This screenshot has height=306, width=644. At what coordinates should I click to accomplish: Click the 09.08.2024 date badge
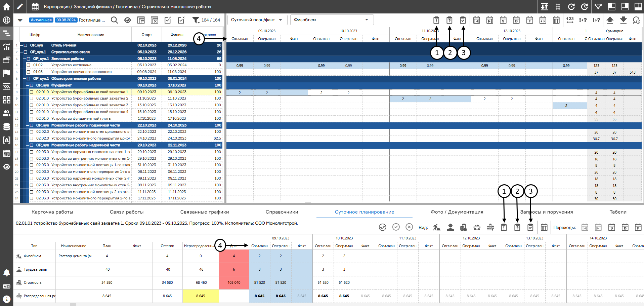(x=66, y=20)
